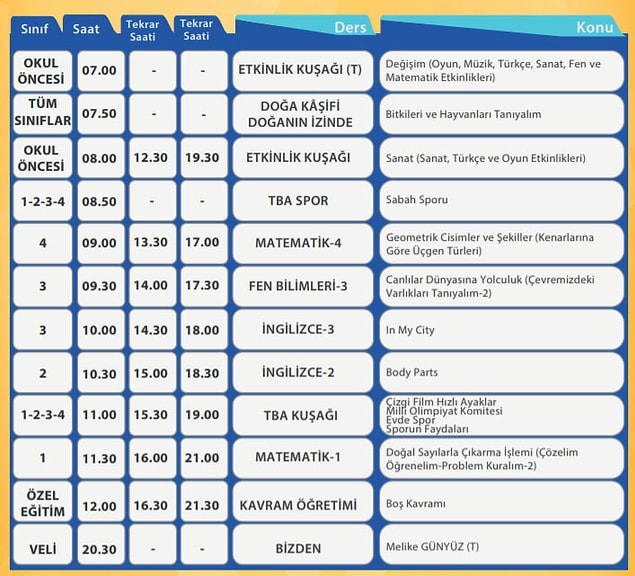Click the 11.00 time cell
Screen dimensions: 635x576
pyautogui.click(x=101, y=416)
